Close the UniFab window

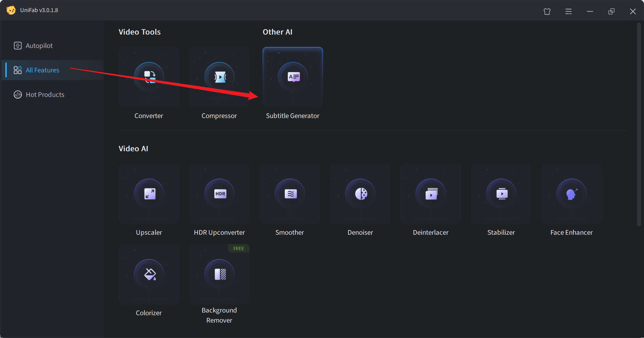pos(633,11)
